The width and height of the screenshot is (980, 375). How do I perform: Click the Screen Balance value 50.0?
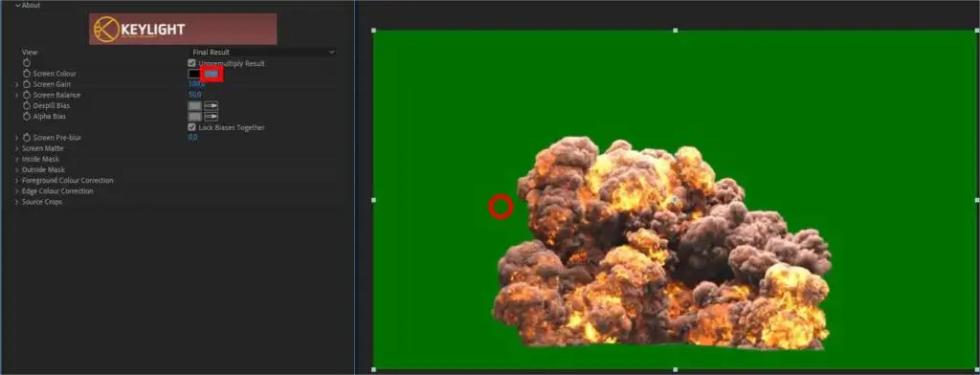tap(195, 95)
